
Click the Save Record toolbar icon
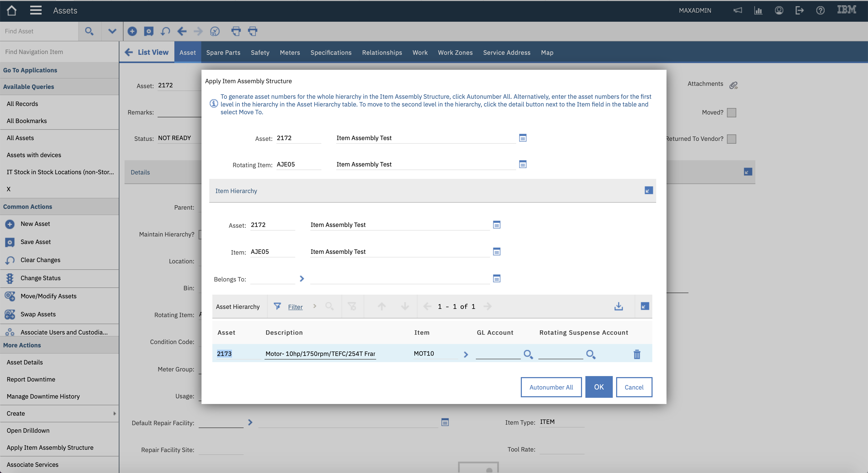pos(149,31)
